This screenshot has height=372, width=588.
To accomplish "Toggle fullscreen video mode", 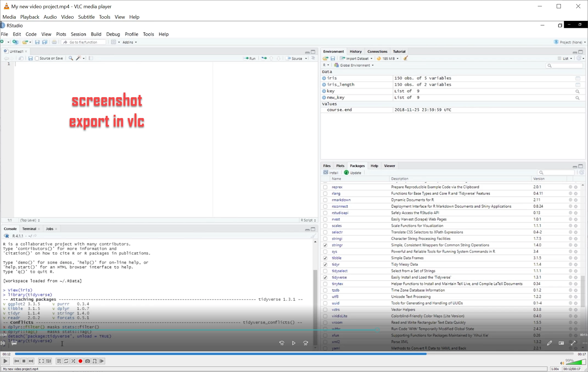I will click(41, 361).
